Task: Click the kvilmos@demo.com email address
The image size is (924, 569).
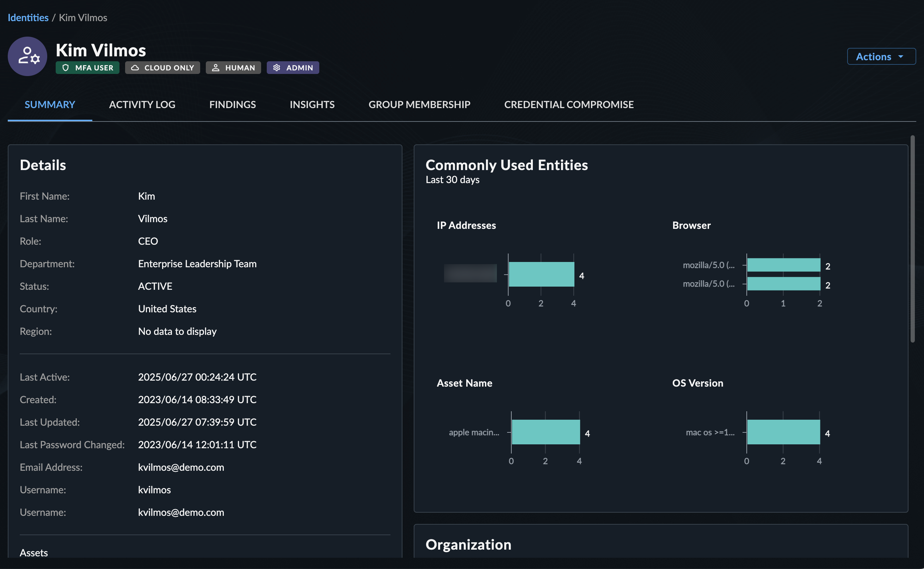Action: [x=181, y=467]
